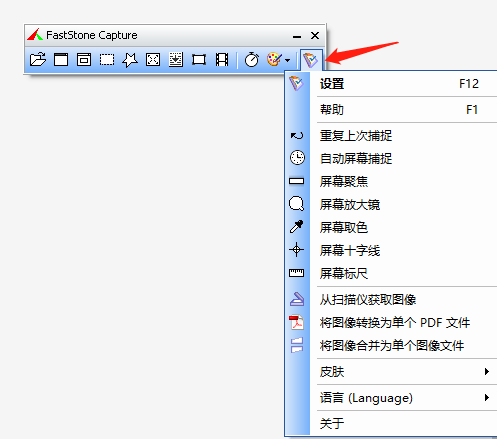This screenshot has width=497, height=439.
Task: Minimize the FastStone Capture panel
Action: [x=297, y=36]
